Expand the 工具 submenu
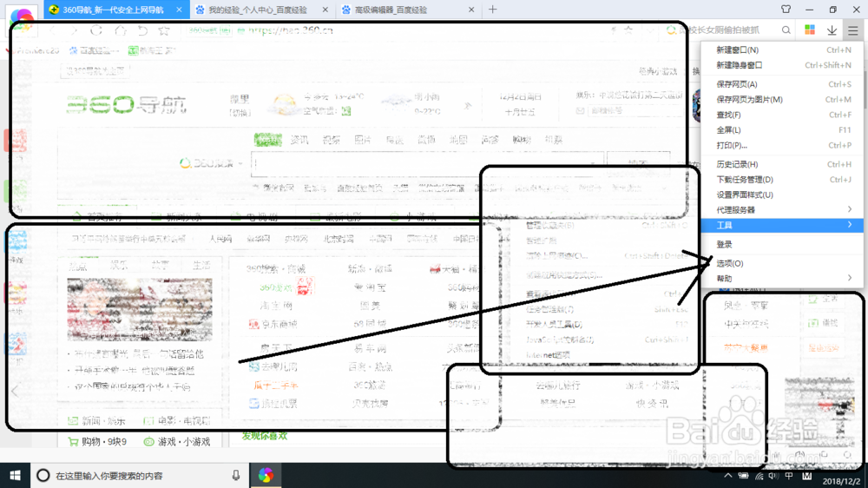This screenshot has height=488, width=868. coord(782,225)
